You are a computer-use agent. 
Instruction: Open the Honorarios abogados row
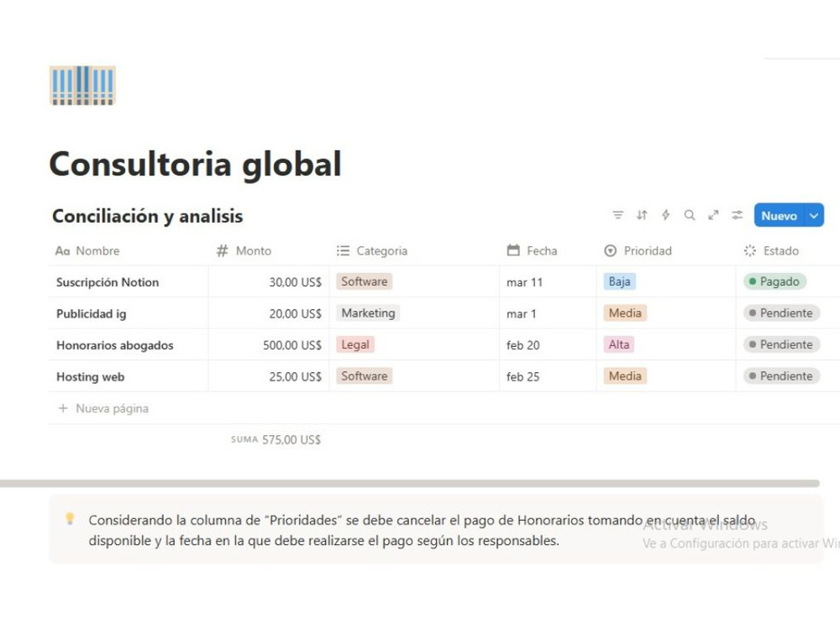(x=114, y=345)
